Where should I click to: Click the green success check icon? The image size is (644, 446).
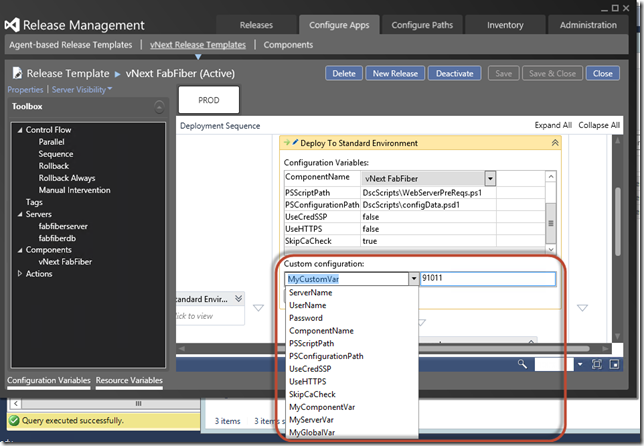coord(14,421)
